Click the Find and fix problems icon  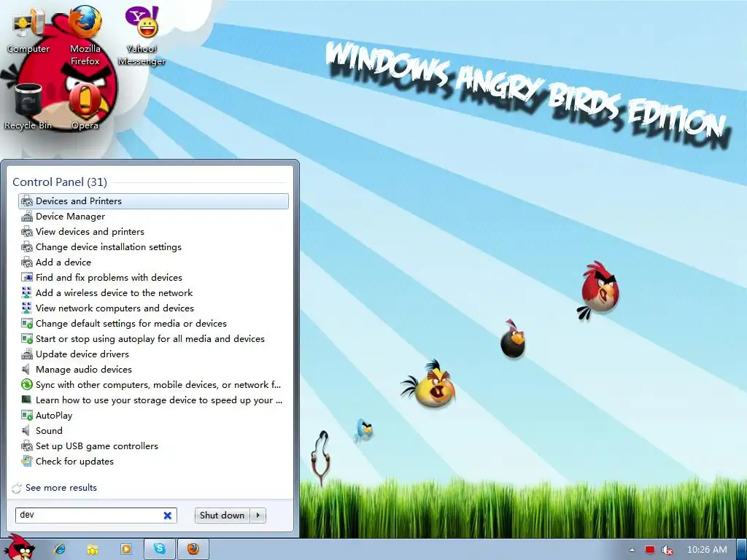pos(27,277)
